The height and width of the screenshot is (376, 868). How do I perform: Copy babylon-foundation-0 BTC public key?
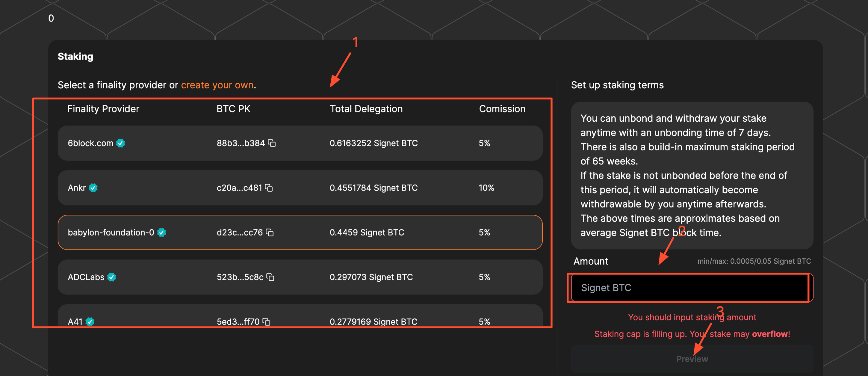pos(270,232)
